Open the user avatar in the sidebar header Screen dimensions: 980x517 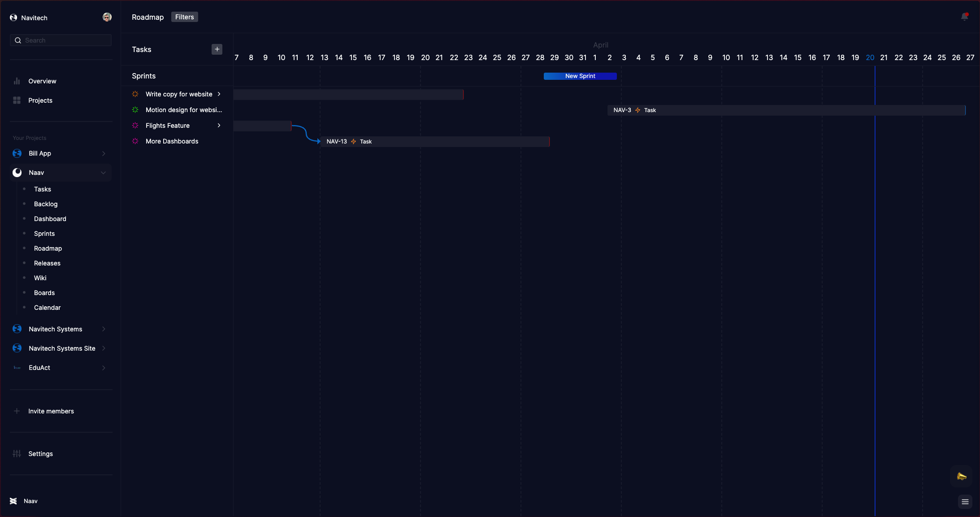[x=107, y=17]
